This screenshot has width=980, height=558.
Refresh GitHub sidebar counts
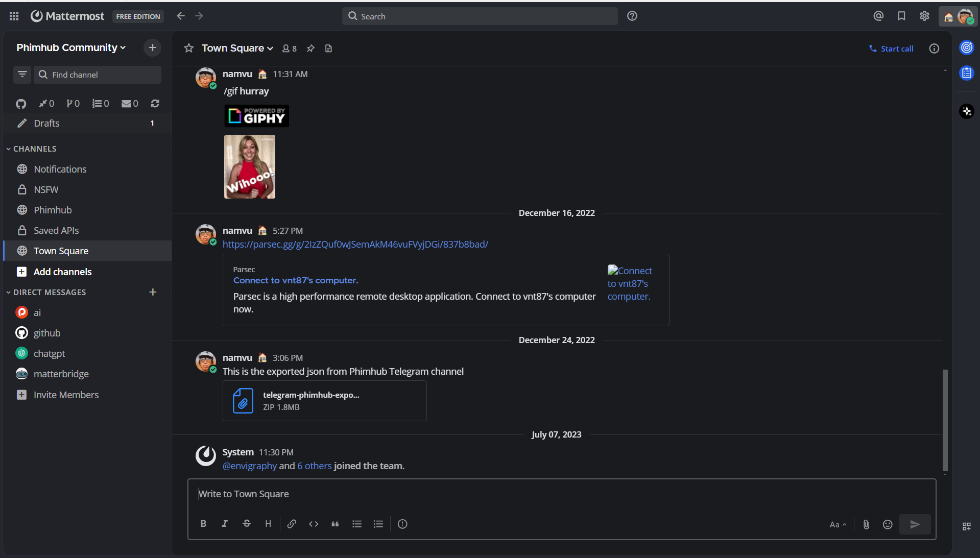155,104
